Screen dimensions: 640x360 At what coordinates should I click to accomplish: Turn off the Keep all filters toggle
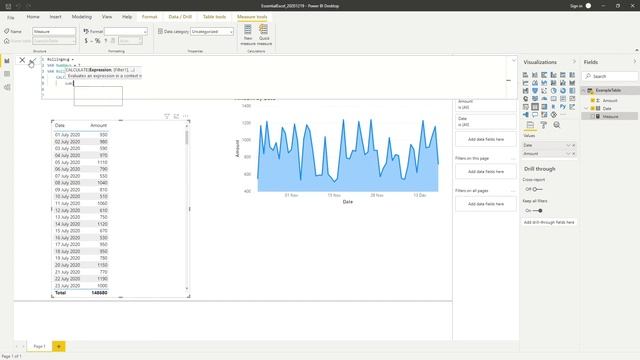click(538, 211)
